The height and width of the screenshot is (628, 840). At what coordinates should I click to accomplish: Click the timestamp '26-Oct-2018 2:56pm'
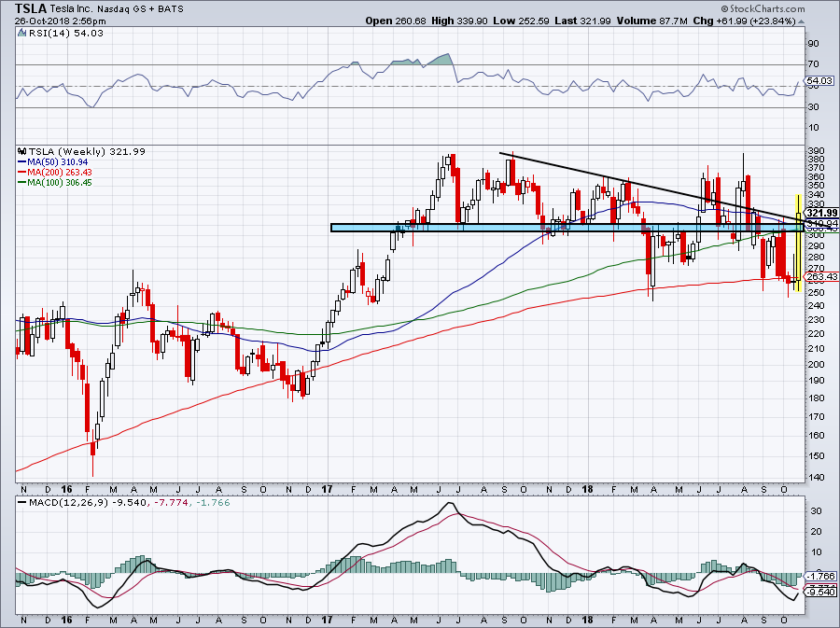(60, 21)
